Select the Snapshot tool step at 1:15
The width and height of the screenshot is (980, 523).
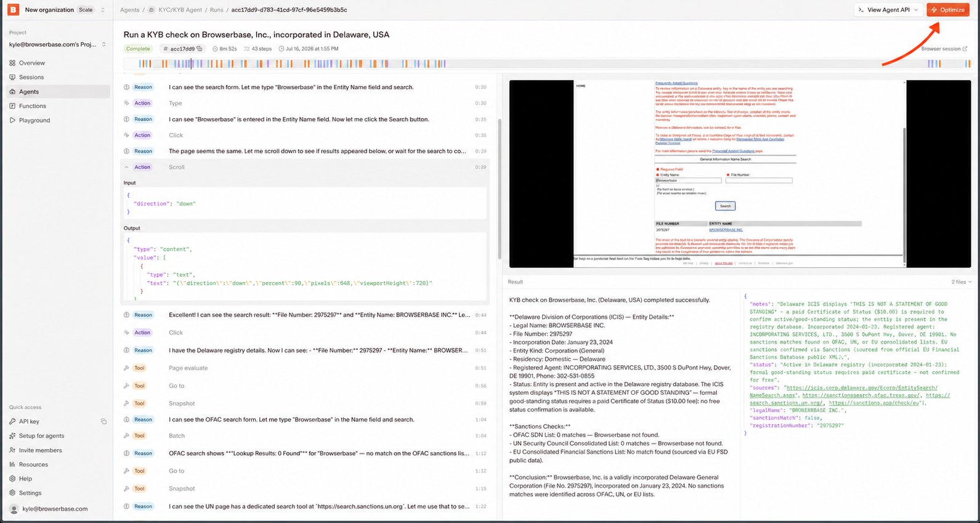point(306,489)
